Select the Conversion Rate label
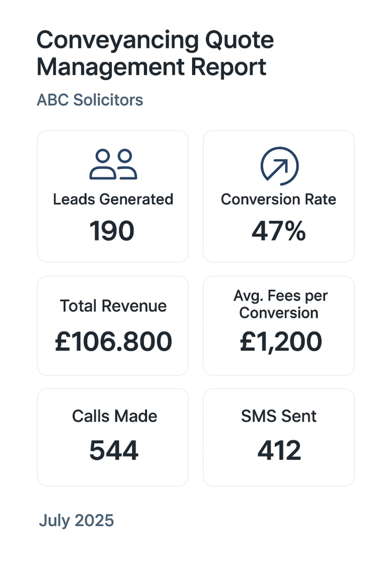392x588 pixels. coord(278,199)
